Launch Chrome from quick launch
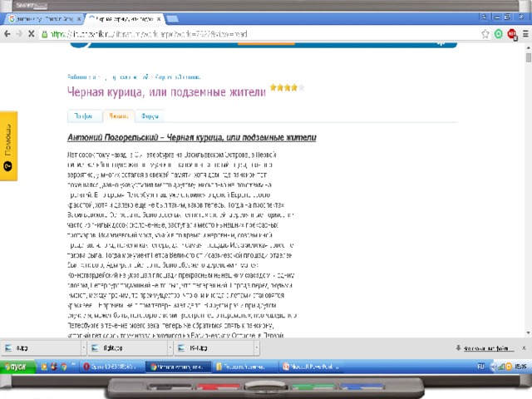 [x=63, y=367]
